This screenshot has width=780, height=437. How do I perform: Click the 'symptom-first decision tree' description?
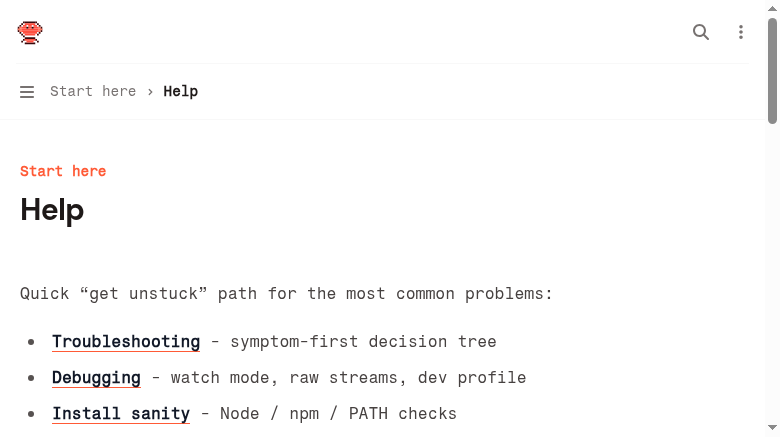point(363,342)
